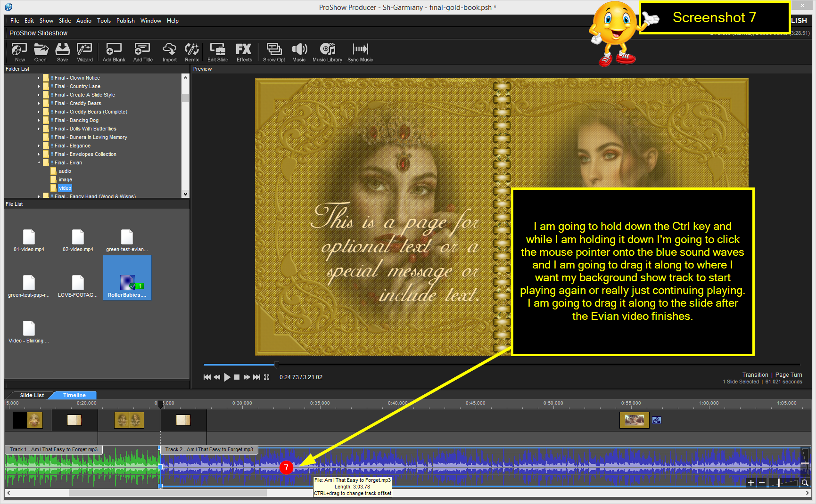Click the Transition label

point(755,375)
